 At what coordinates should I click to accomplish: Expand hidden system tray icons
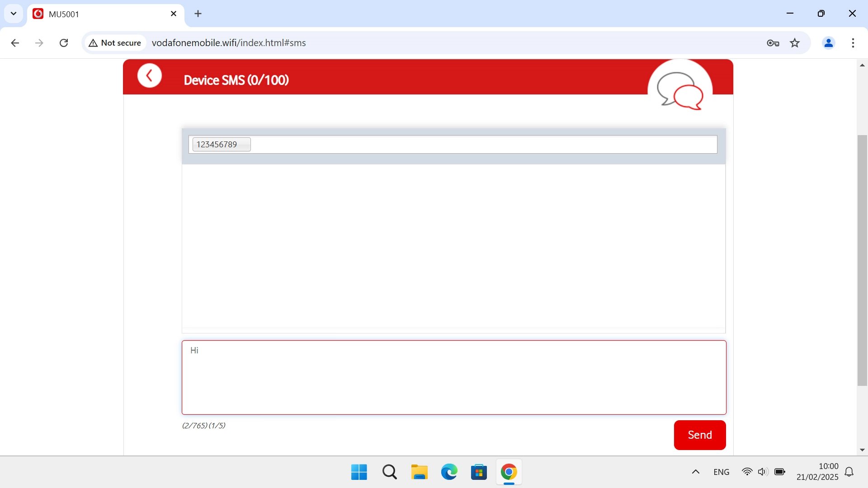(695, 472)
